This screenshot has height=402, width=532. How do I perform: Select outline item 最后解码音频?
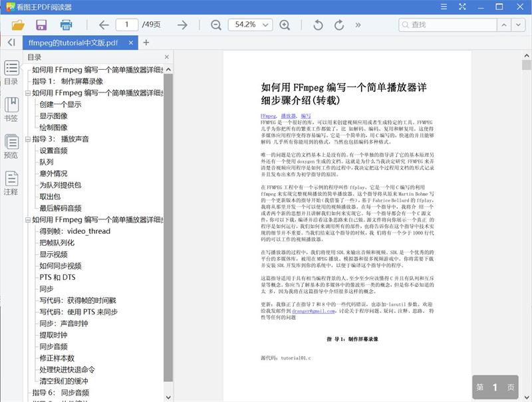[61, 208]
